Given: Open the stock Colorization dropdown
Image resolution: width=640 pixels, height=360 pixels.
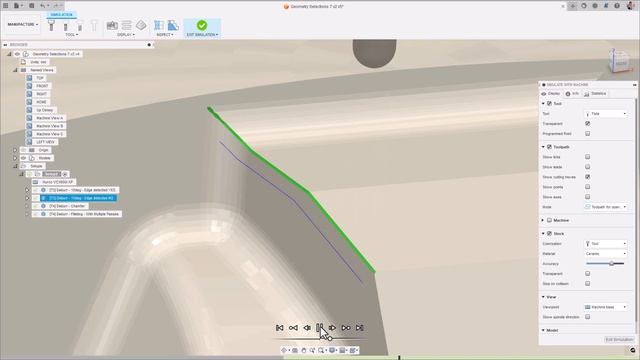Looking at the screenshot, I should point(606,244).
